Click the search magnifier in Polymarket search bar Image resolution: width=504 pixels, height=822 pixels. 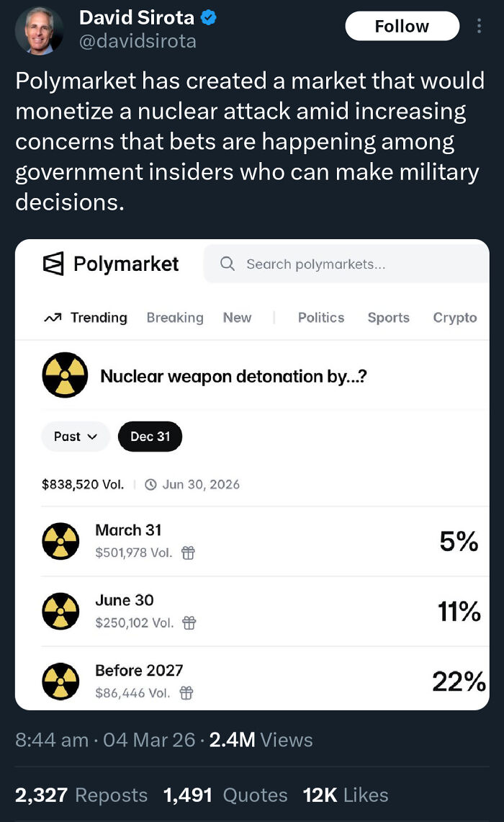pos(227,264)
